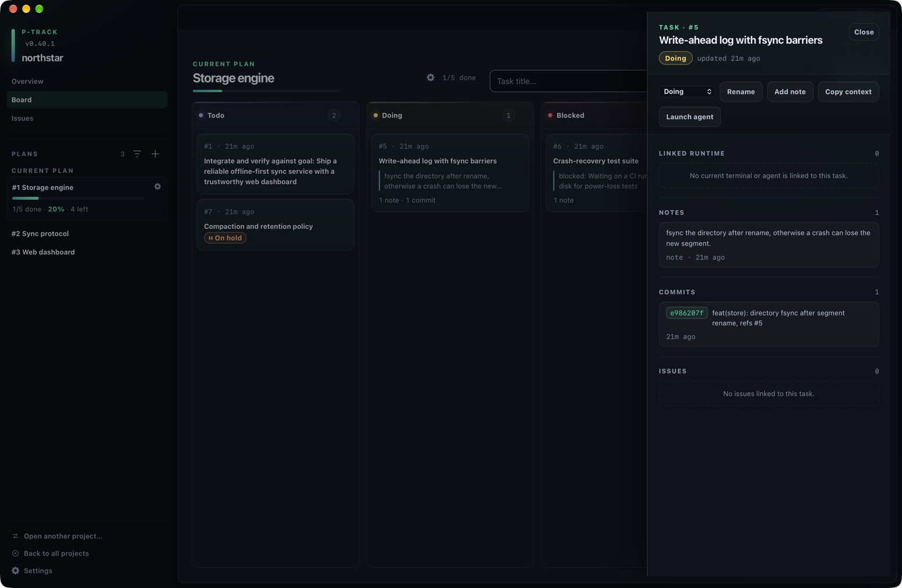Open commit hash e986207f

[x=686, y=313]
